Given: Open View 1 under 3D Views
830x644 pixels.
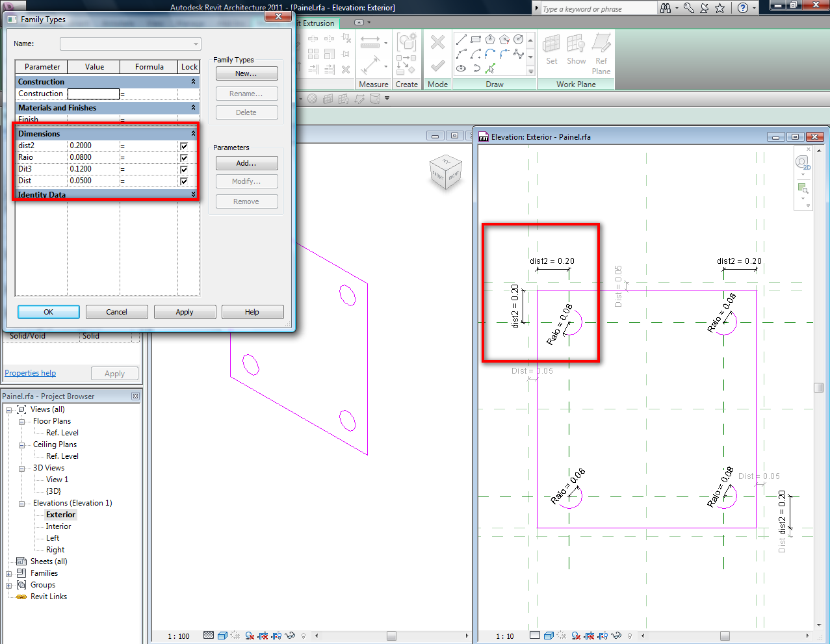Looking at the screenshot, I should [x=57, y=480].
